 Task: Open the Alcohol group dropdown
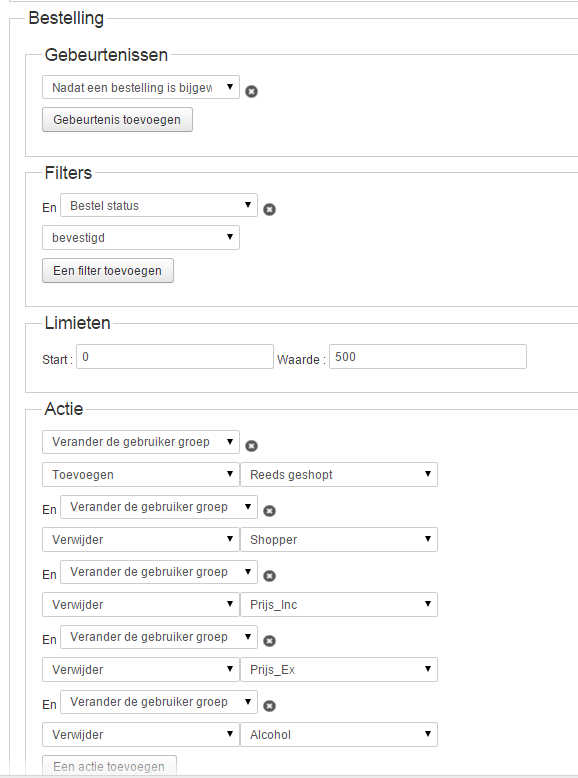pos(339,734)
